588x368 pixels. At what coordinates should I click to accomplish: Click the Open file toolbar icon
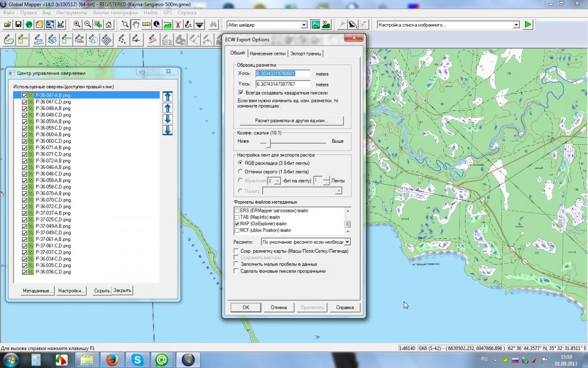coord(7,25)
